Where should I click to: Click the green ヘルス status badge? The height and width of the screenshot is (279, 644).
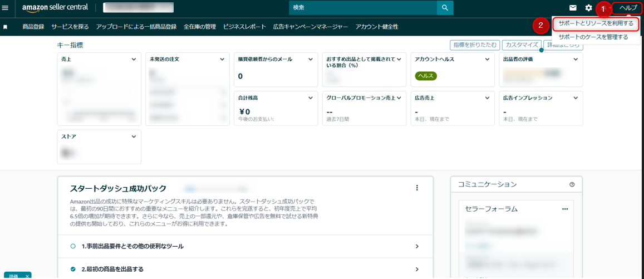pos(426,76)
